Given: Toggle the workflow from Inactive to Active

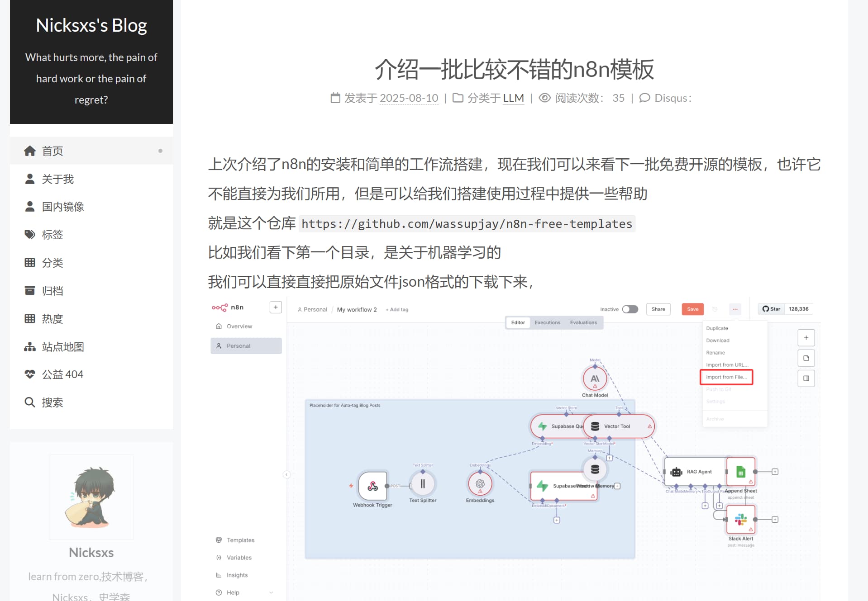Looking at the screenshot, I should tap(630, 309).
